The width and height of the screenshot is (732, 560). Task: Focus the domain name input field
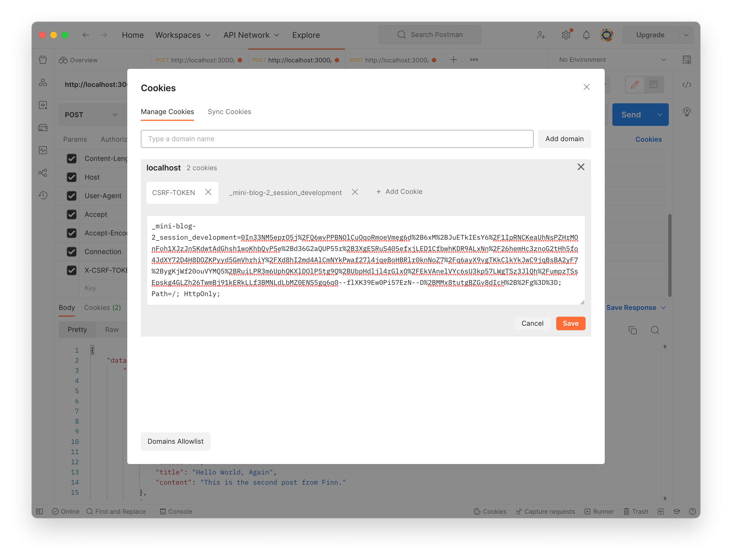337,139
